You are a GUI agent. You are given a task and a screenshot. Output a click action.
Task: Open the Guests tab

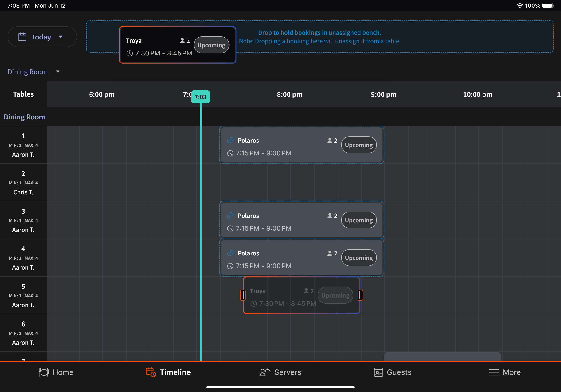[392, 372]
